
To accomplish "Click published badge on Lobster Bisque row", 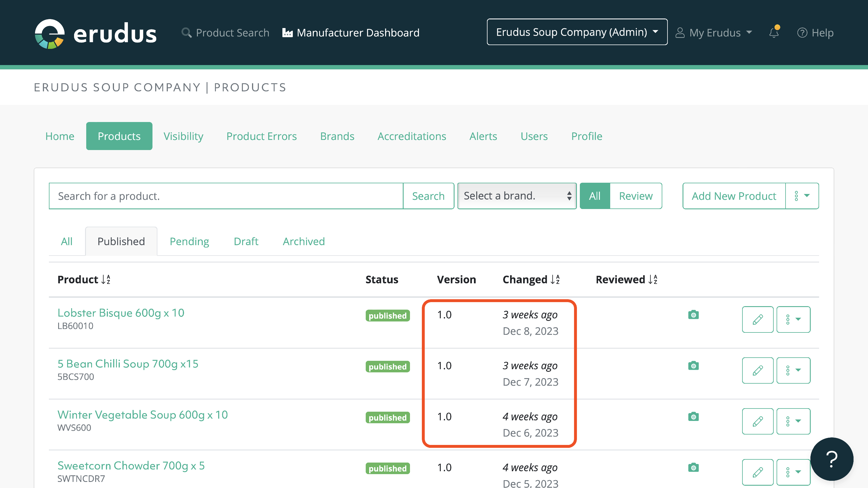I will click(387, 316).
